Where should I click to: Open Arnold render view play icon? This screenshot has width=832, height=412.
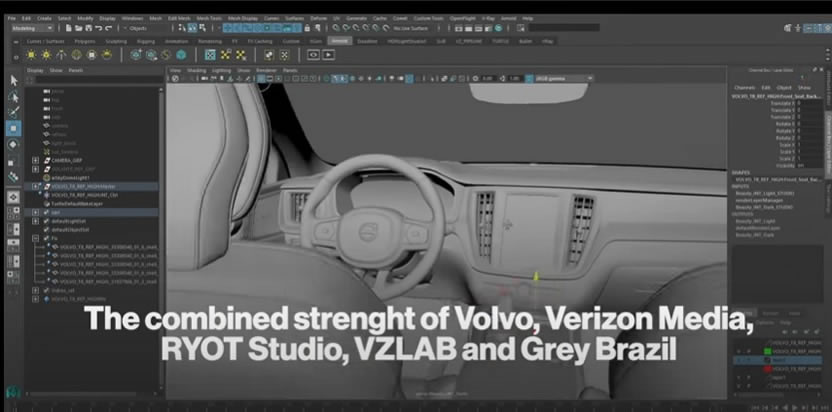tap(328, 54)
